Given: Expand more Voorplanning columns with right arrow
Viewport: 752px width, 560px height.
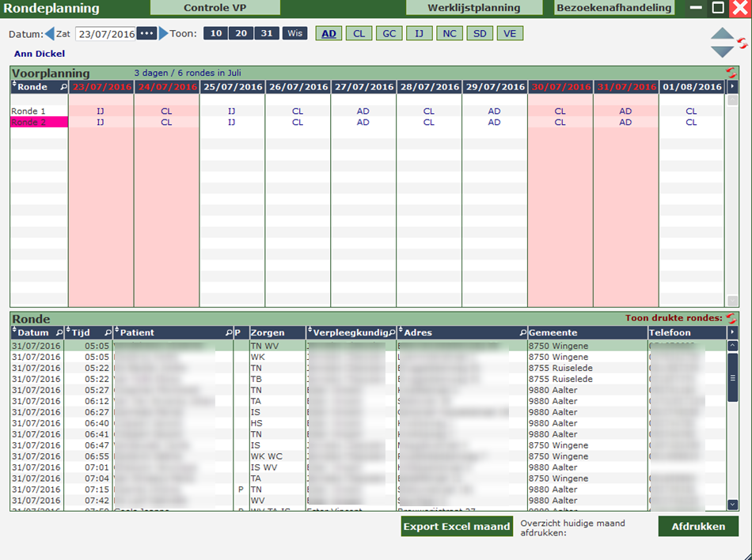Looking at the screenshot, I should coord(732,86).
